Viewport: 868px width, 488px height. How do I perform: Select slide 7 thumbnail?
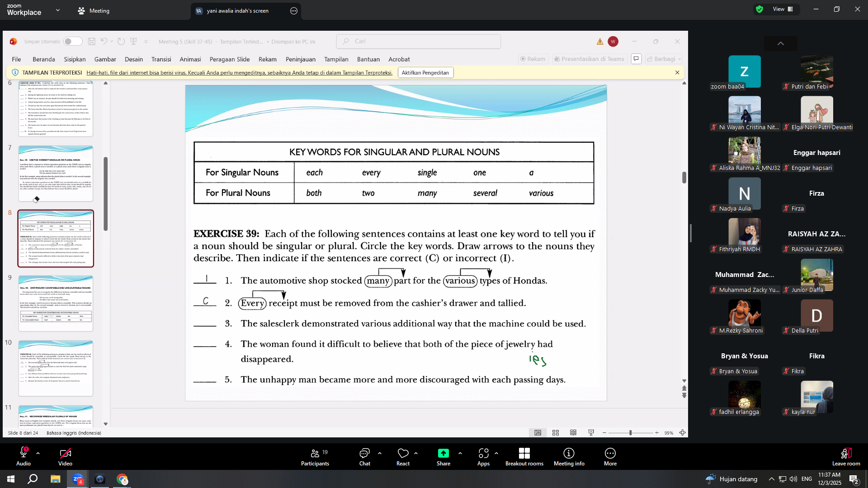click(56, 174)
